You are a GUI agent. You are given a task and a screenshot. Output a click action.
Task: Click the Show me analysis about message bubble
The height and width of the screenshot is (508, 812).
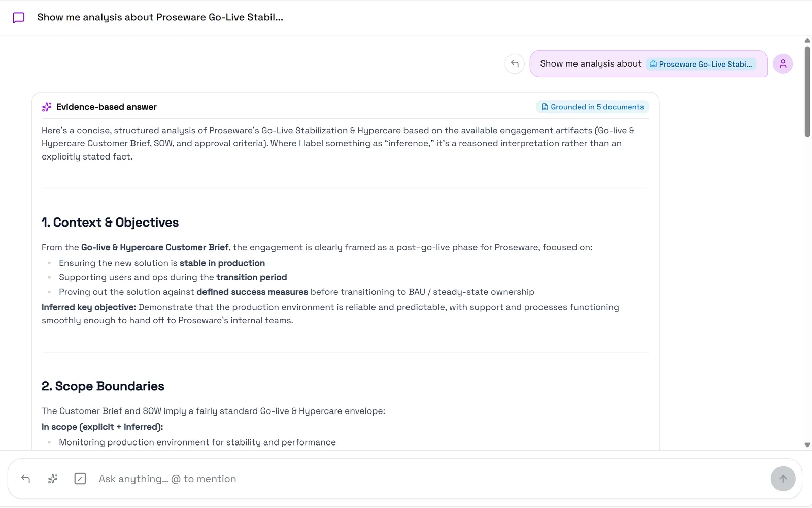[x=649, y=63]
